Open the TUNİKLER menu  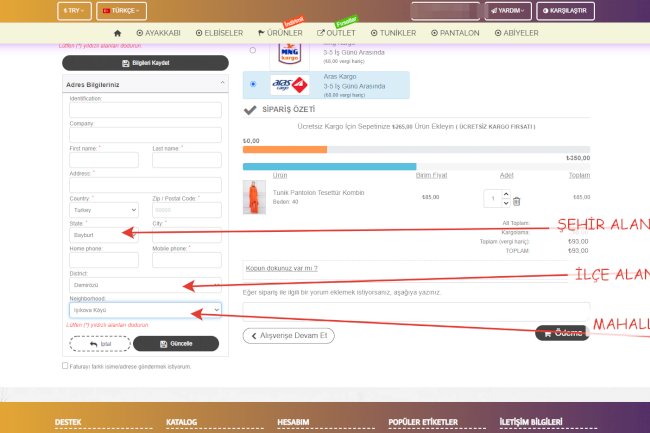[393, 33]
